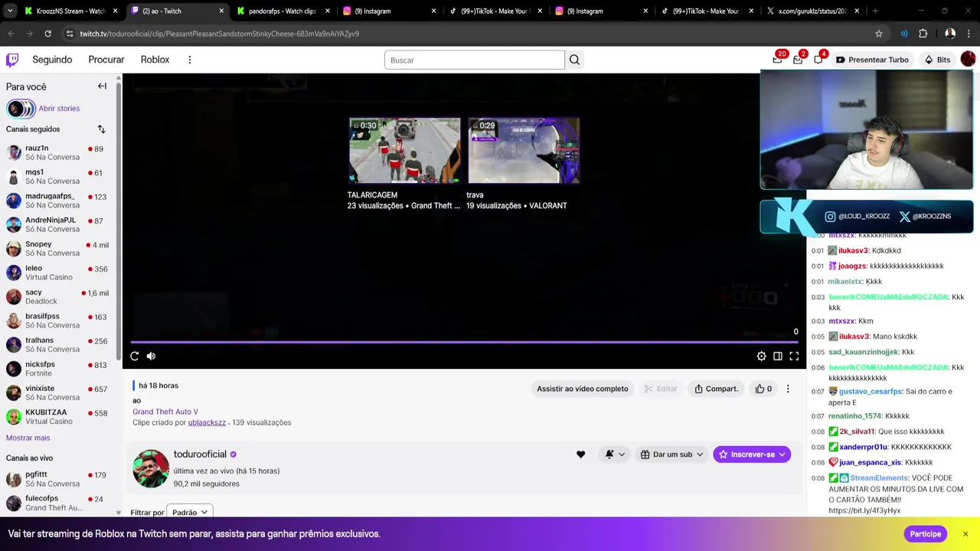The height and width of the screenshot is (551, 980).
Task: Open pgfittt channel under Canais ao vivo
Action: [x=59, y=479]
